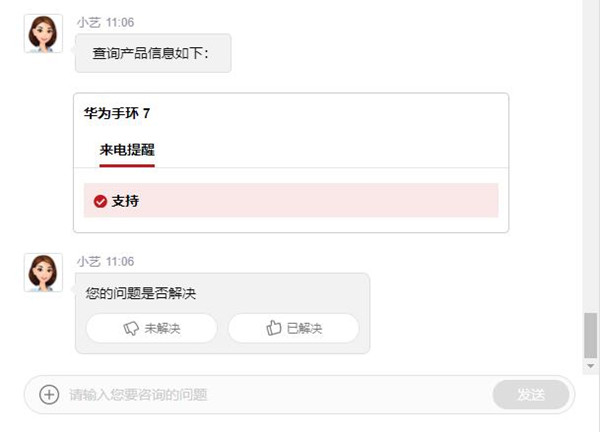Click the sender name above 查询产品信息如下
The height and width of the screenshot is (432, 600).
(88, 21)
